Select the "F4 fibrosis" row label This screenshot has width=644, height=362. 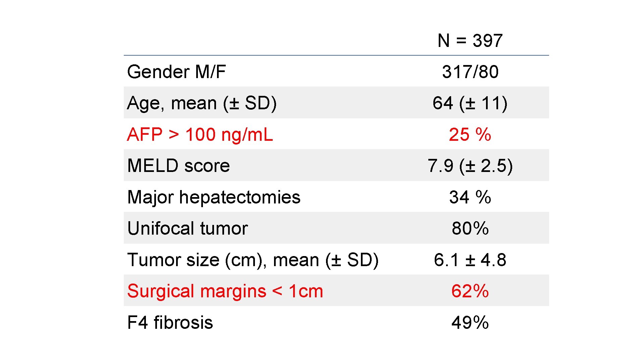[x=170, y=322]
